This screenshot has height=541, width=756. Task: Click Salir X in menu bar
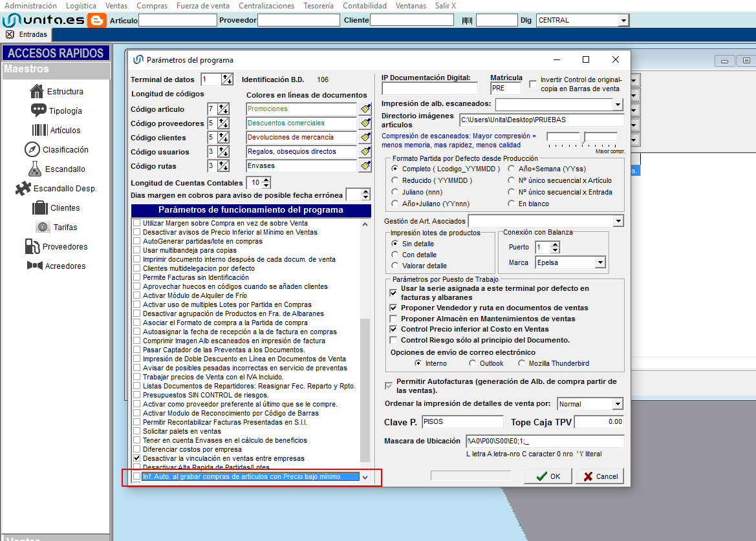445,6
